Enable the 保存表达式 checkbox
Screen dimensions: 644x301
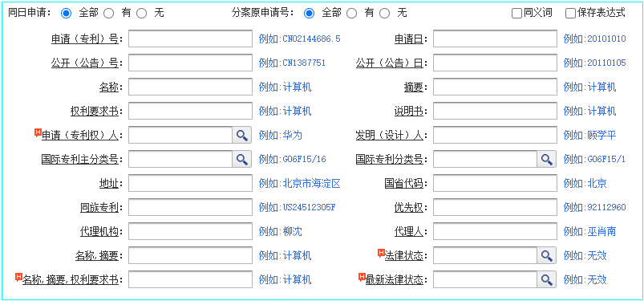(x=570, y=14)
